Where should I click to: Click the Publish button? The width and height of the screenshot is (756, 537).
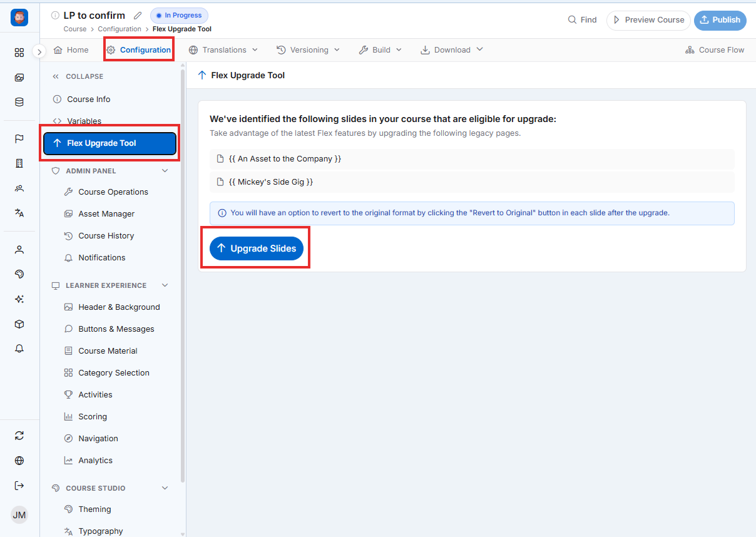pyautogui.click(x=720, y=20)
